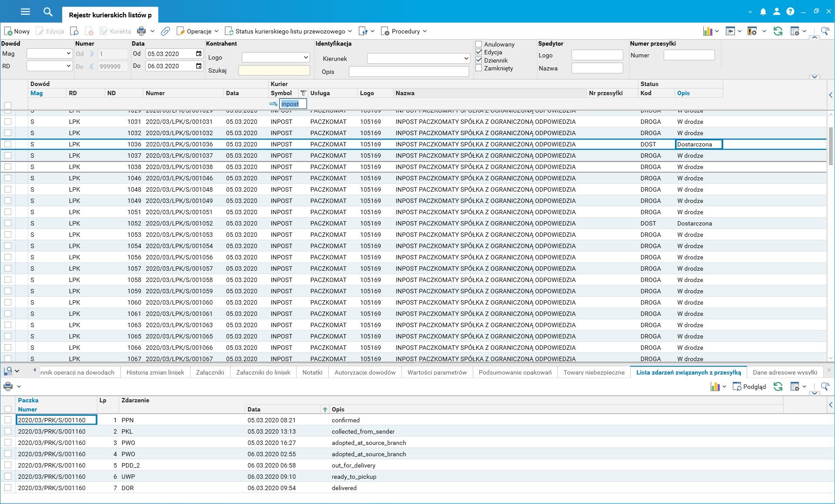Open the chart icon in top toolbar
This screenshot has height=504, width=835.
coord(708,31)
